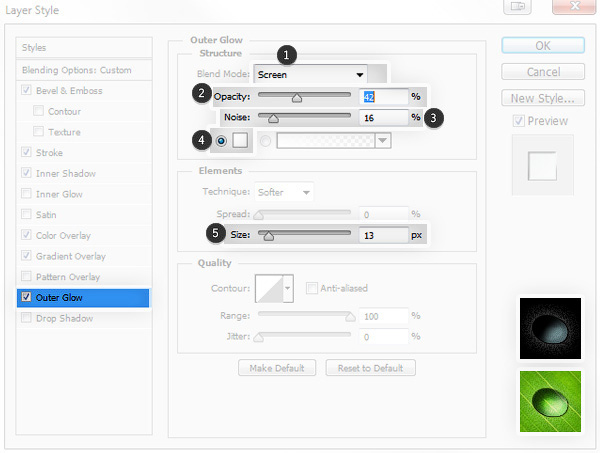Click the Size value field showing 13
Viewport: 600px width, 453px height.
click(384, 235)
